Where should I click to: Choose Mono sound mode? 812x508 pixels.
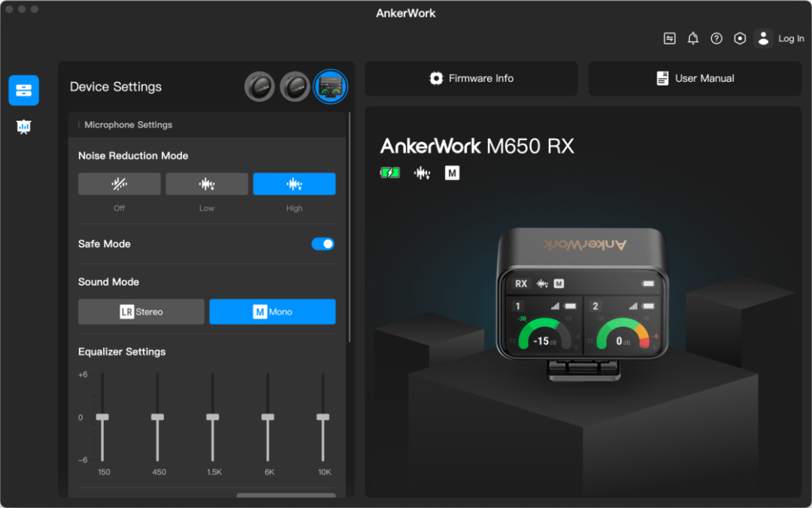click(x=272, y=312)
